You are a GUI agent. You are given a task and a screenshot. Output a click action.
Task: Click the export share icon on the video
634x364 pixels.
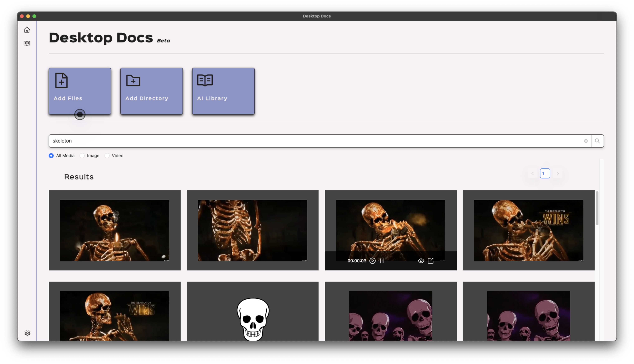[x=431, y=261]
